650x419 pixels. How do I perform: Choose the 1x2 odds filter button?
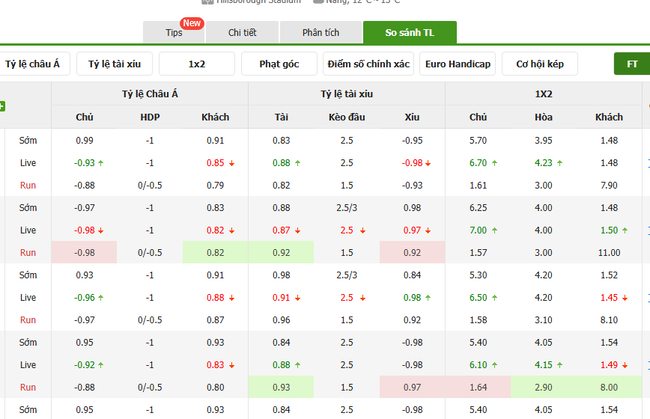196,64
